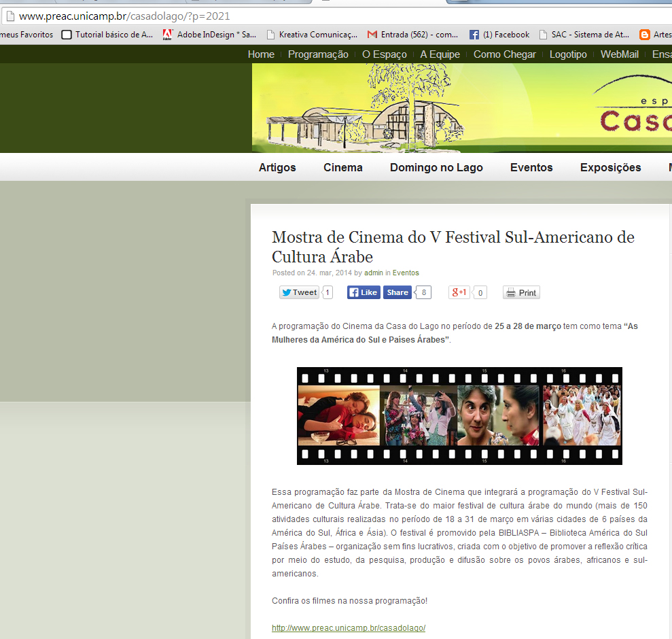Open O Espaço page

(384, 54)
